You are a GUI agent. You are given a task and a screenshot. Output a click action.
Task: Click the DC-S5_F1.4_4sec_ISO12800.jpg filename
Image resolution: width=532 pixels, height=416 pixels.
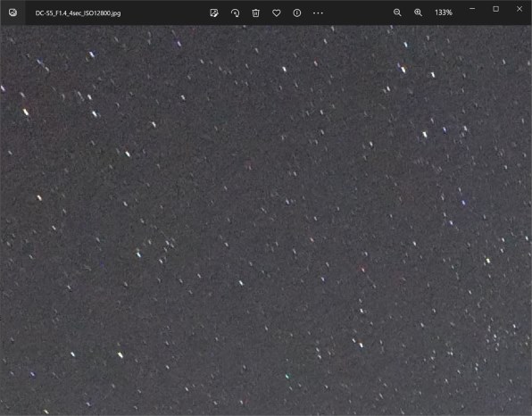[x=78, y=13]
